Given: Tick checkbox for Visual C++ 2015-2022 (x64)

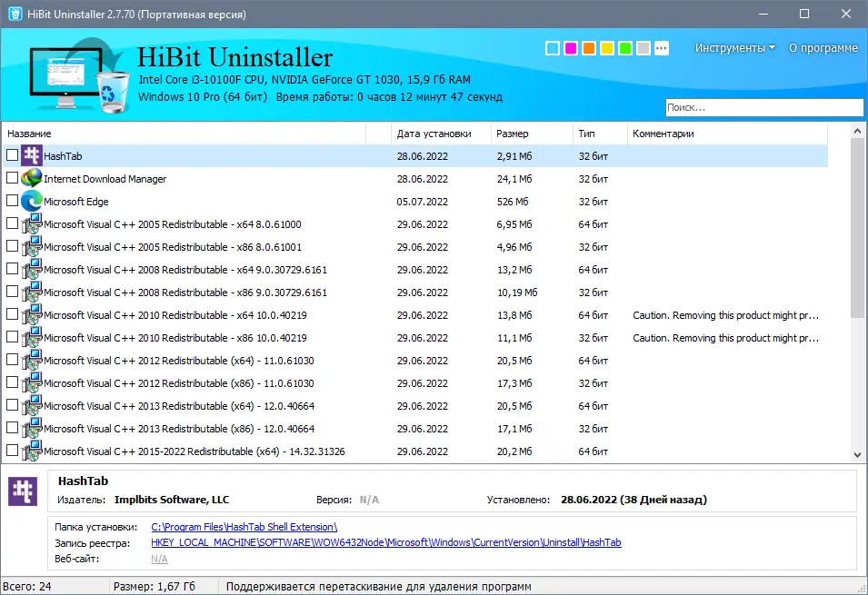Looking at the screenshot, I should [12, 450].
